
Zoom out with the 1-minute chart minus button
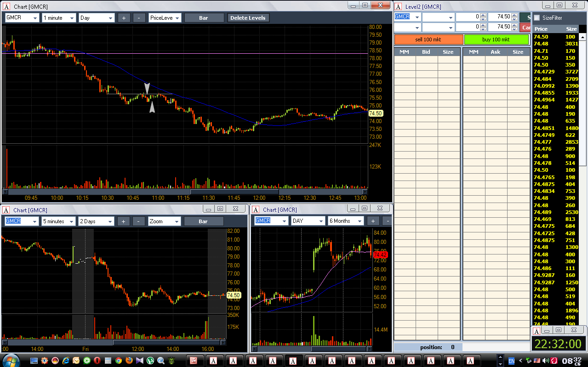(139, 18)
